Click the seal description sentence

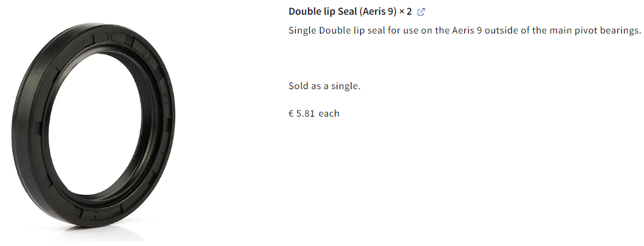pos(464,30)
